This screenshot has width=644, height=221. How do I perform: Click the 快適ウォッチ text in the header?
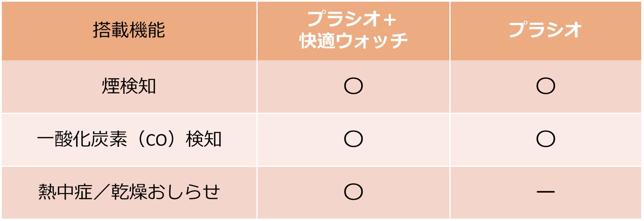pos(353,41)
